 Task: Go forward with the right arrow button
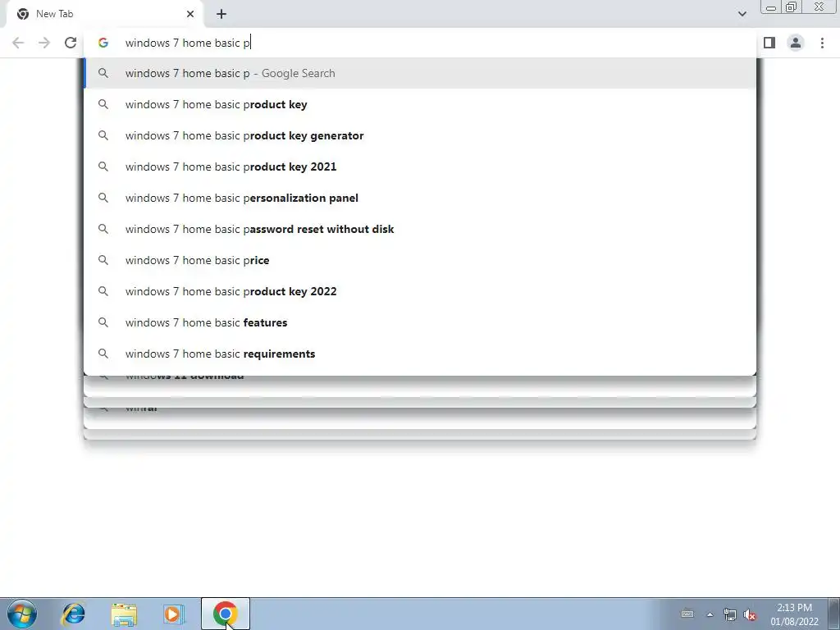click(x=44, y=43)
